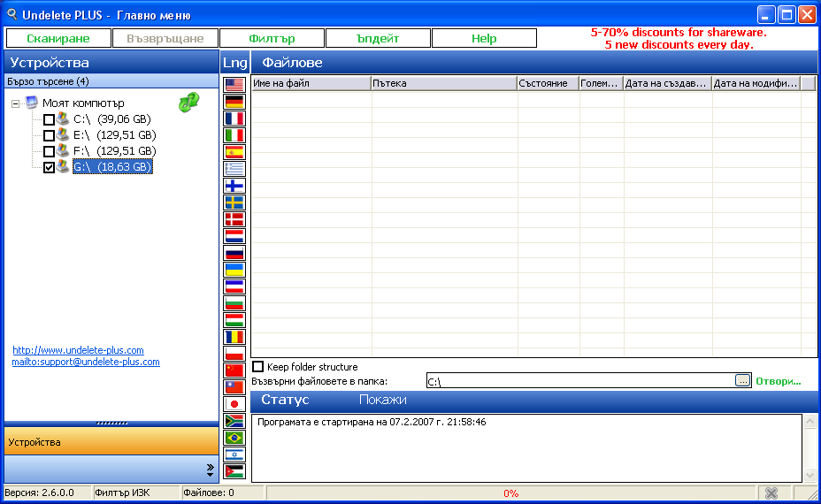
Task: Select the Polish flag language icon
Action: click(234, 354)
